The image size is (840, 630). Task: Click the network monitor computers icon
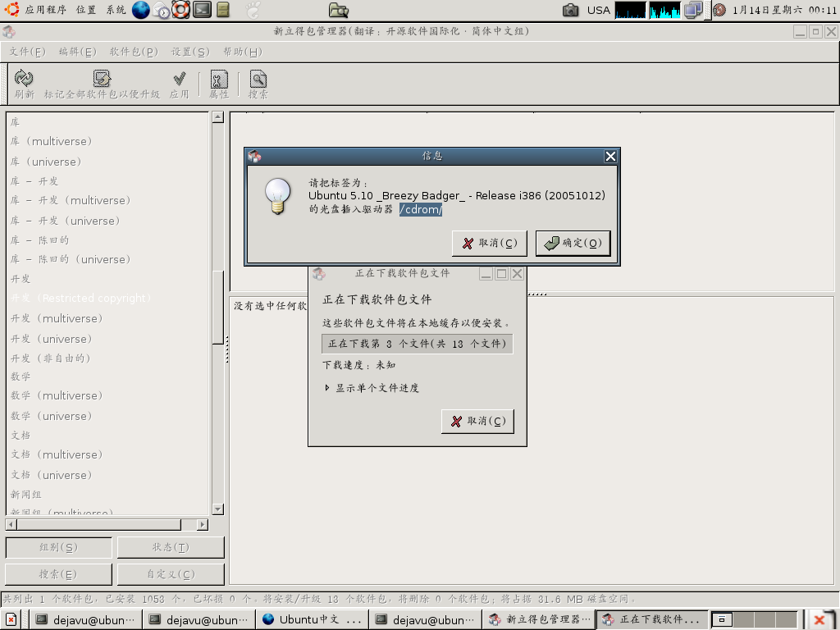(693, 10)
